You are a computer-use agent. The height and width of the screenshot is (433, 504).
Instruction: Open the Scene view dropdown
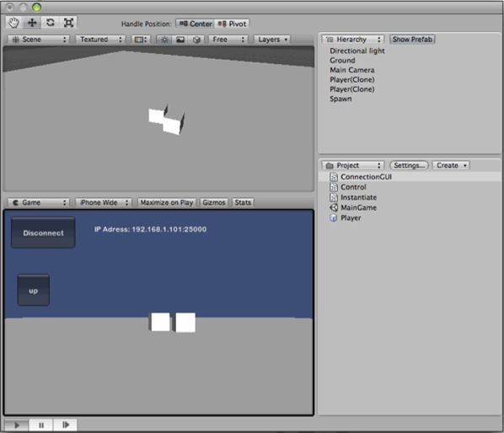point(39,40)
